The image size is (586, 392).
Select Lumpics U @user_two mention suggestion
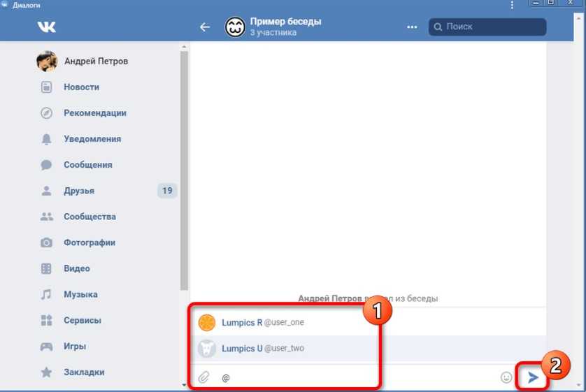pos(262,348)
